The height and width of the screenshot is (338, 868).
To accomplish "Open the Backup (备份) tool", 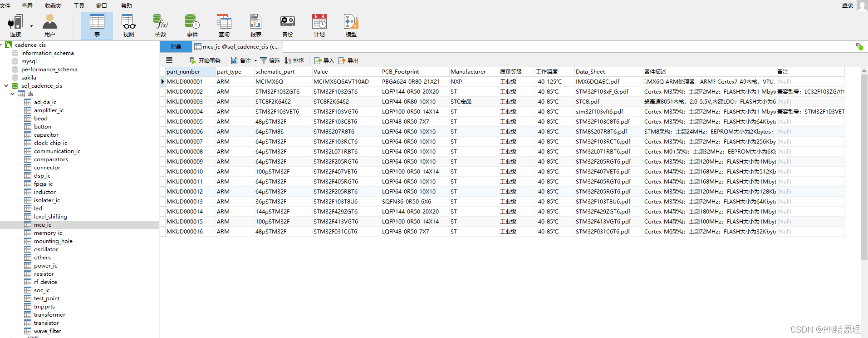I will pyautogui.click(x=287, y=25).
